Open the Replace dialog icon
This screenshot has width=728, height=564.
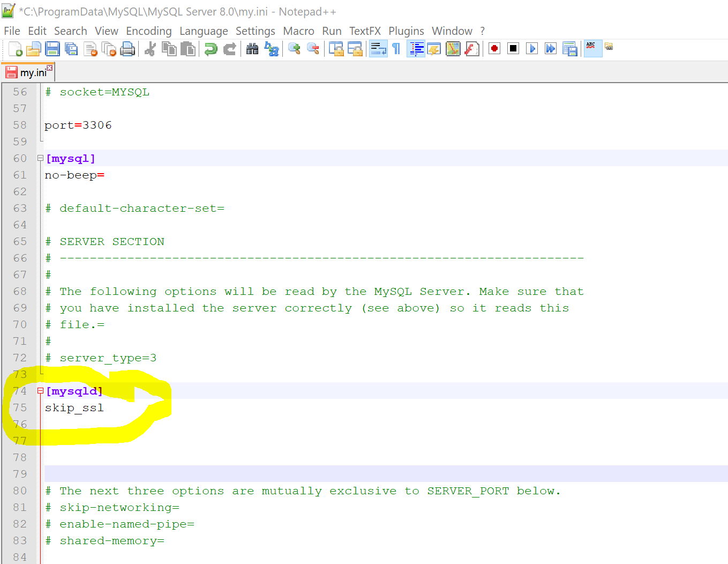[x=271, y=49]
